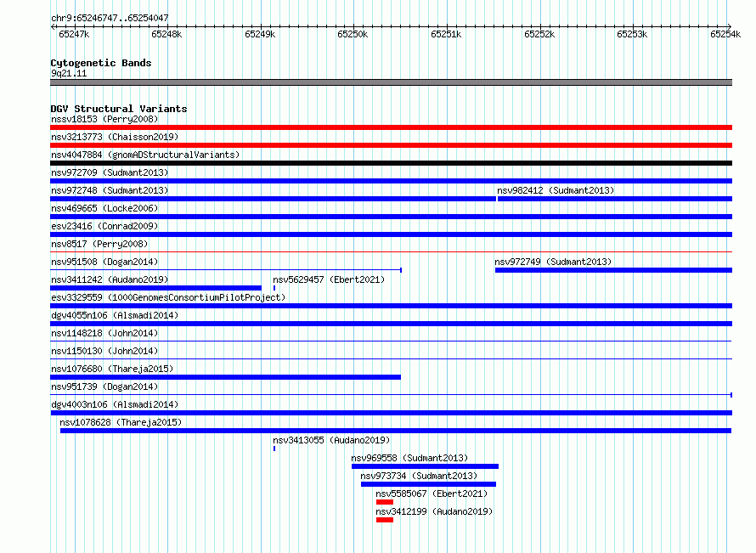Click nsv5629457 (Ebert2021) label

point(329,279)
